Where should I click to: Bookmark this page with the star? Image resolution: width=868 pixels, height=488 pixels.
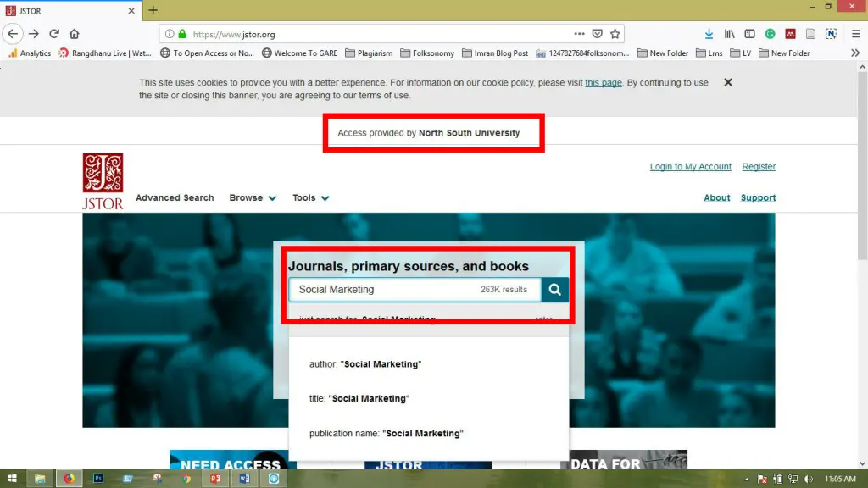coord(615,34)
